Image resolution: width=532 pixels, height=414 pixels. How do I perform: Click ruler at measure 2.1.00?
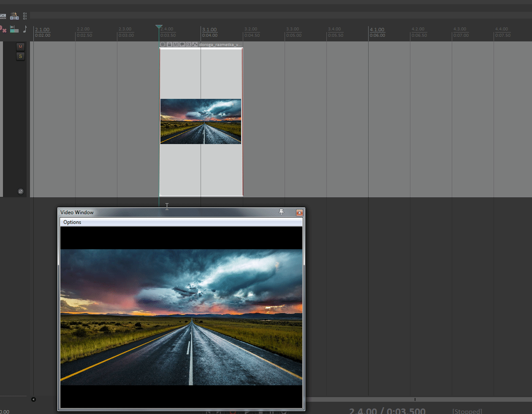click(x=42, y=30)
